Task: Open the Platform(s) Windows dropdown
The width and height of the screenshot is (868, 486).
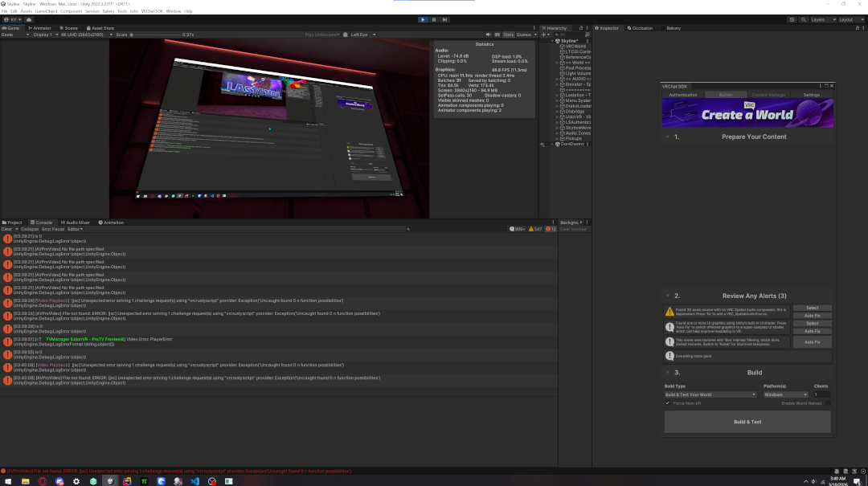Action: click(x=785, y=394)
